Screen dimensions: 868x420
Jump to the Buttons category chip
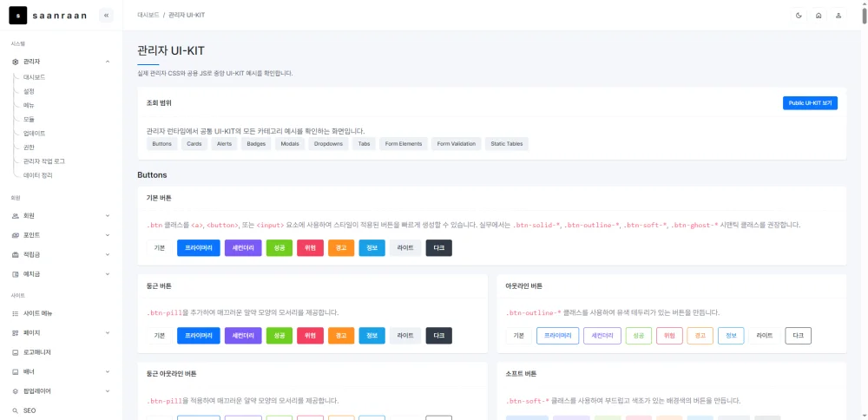point(162,144)
